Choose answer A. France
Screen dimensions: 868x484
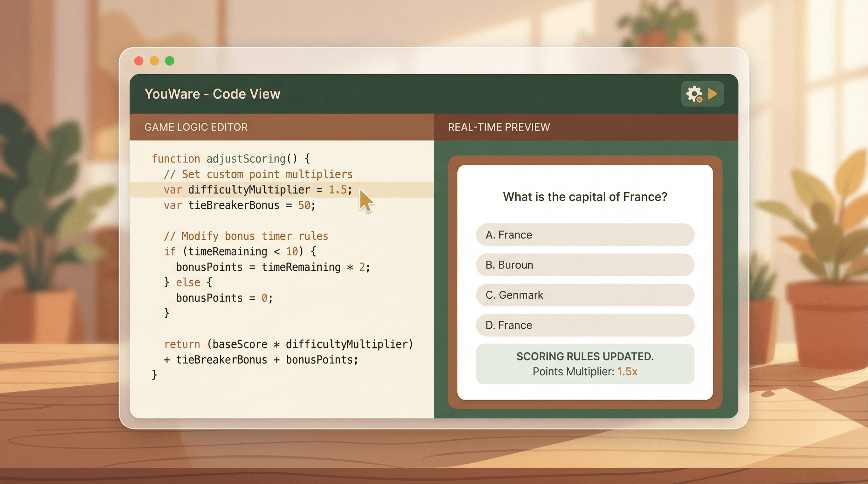[x=585, y=235]
